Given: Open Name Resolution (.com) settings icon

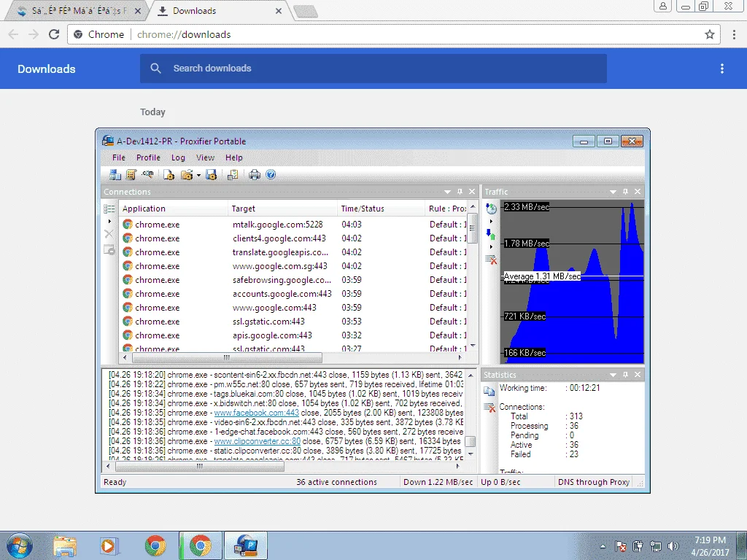Looking at the screenshot, I should 147,175.
